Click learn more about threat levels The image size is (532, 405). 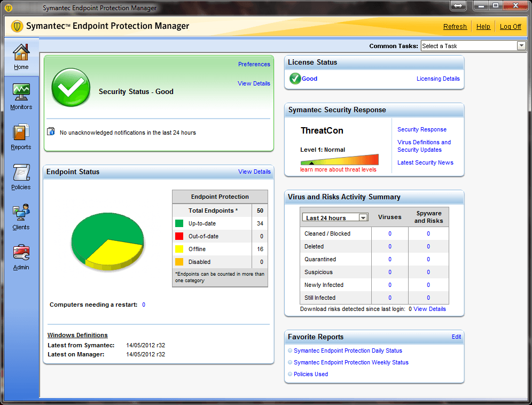(338, 170)
